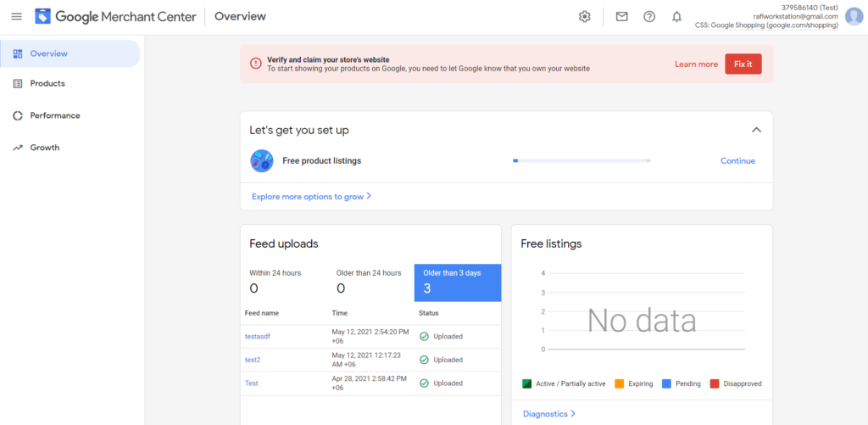
Task: Click the May 12, 2021 2:54:20 PM timestamp
Action: coord(370,336)
